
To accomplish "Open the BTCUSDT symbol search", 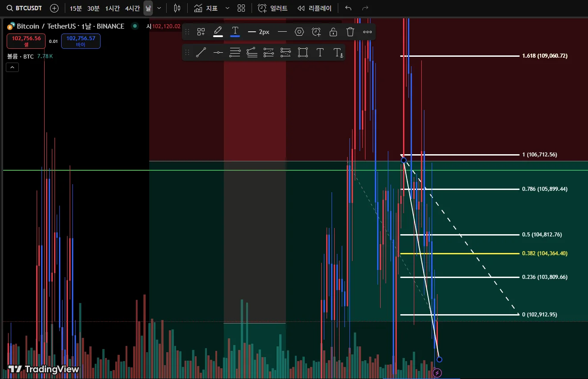I will (24, 8).
